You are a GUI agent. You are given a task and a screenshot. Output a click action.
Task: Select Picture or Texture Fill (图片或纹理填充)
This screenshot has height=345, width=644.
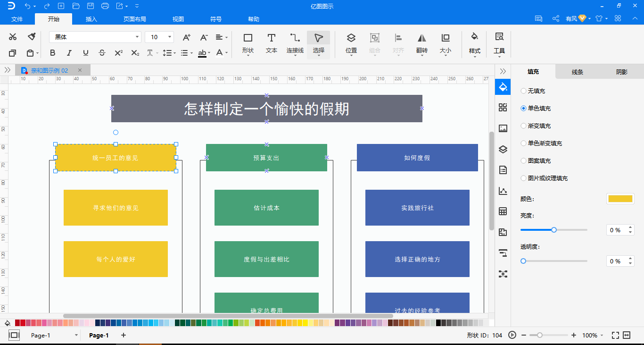coord(544,178)
